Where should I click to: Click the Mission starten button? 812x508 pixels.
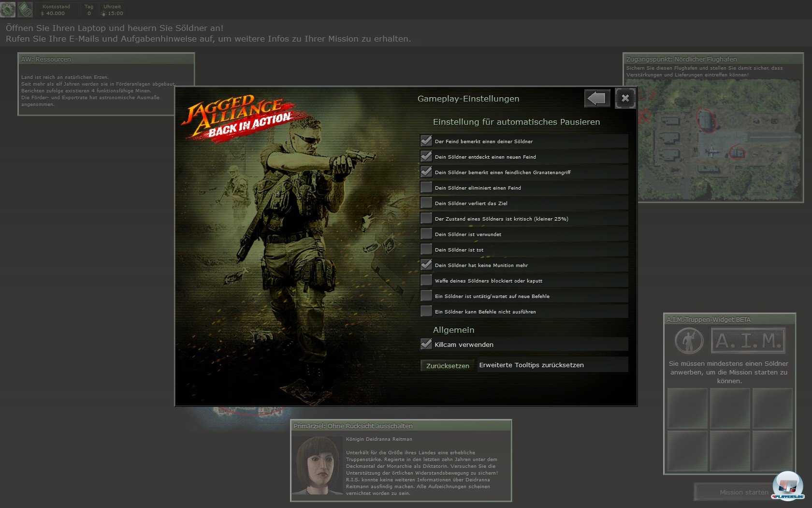pyautogui.click(x=743, y=492)
